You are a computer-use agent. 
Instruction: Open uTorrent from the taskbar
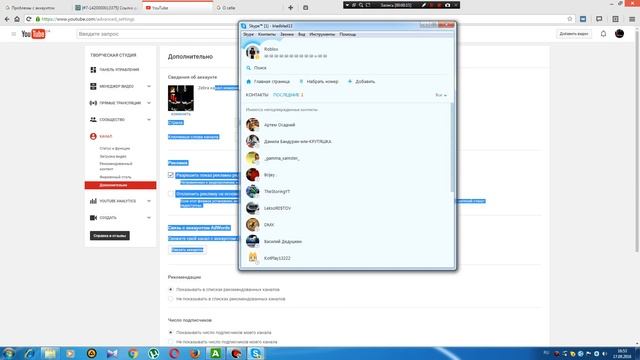click(153, 353)
